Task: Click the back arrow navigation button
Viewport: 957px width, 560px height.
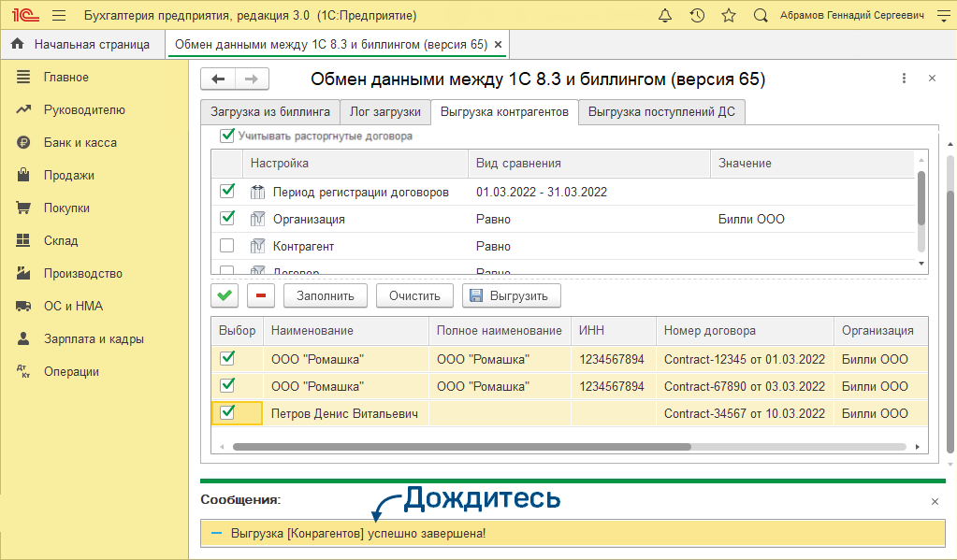Action: coord(218,79)
